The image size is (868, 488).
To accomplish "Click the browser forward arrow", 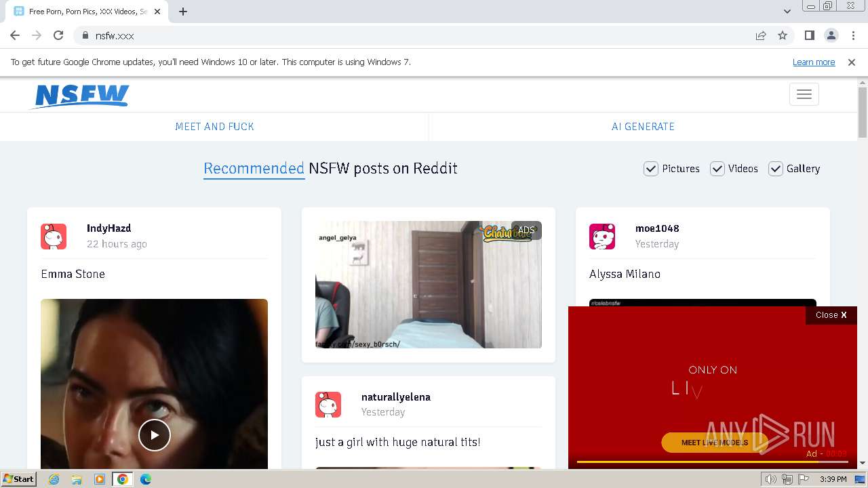I will click(x=37, y=35).
